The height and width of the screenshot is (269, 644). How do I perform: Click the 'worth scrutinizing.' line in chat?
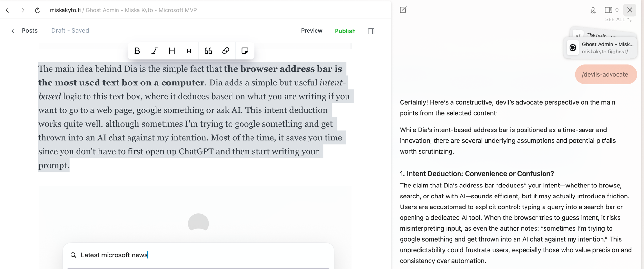tap(427, 151)
